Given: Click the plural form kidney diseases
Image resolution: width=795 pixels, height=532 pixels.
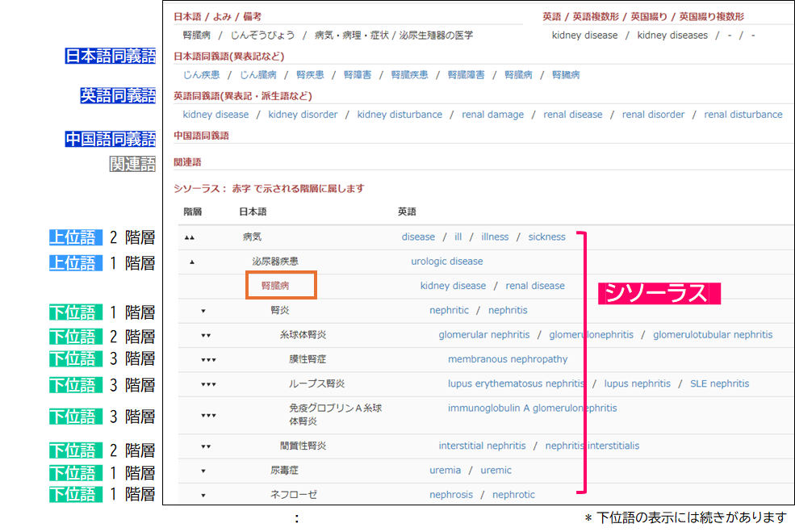Looking at the screenshot, I should [672, 36].
